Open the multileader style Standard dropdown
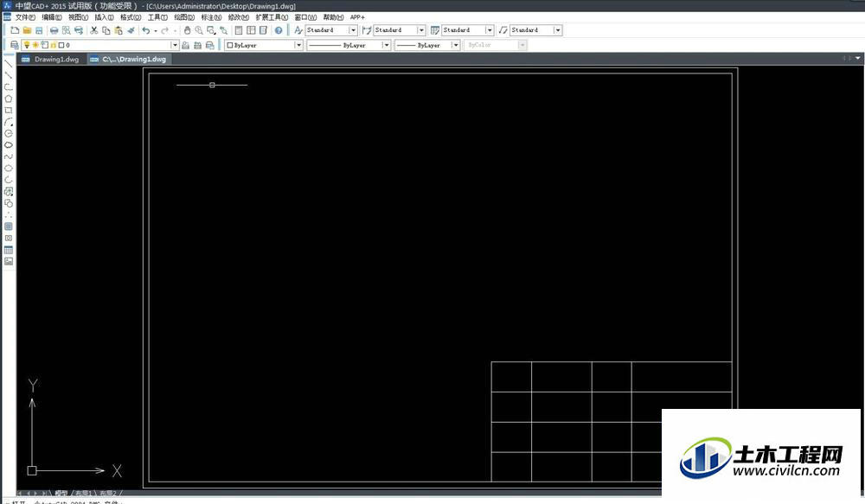This screenshot has height=504, width=865. (x=558, y=30)
